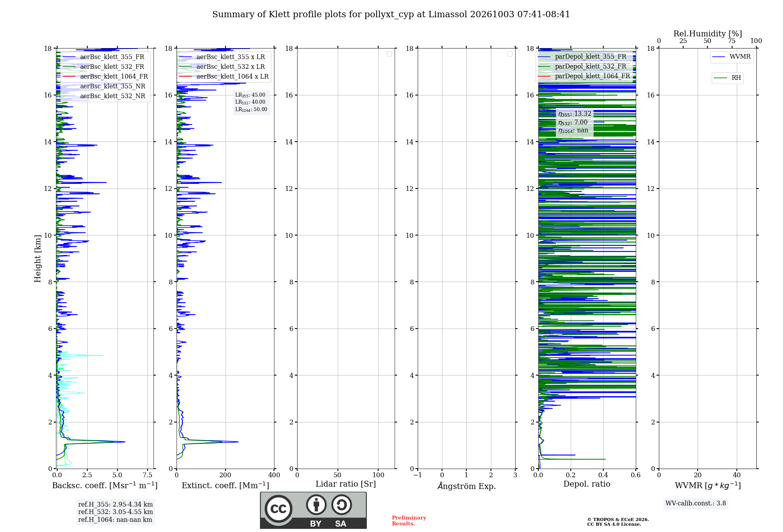Click the Creative Commons CC logo
The image size is (783, 532).
click(278, 509)
